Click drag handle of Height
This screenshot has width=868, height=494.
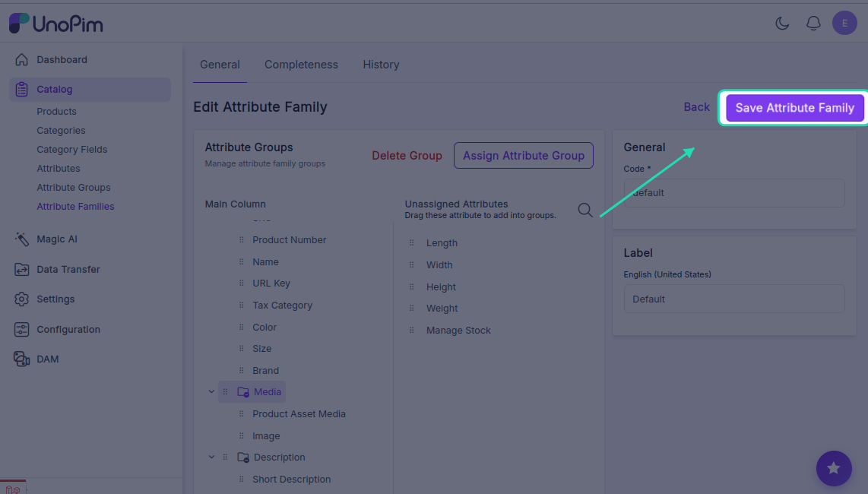pyautogui.click(x=411, y=287)
